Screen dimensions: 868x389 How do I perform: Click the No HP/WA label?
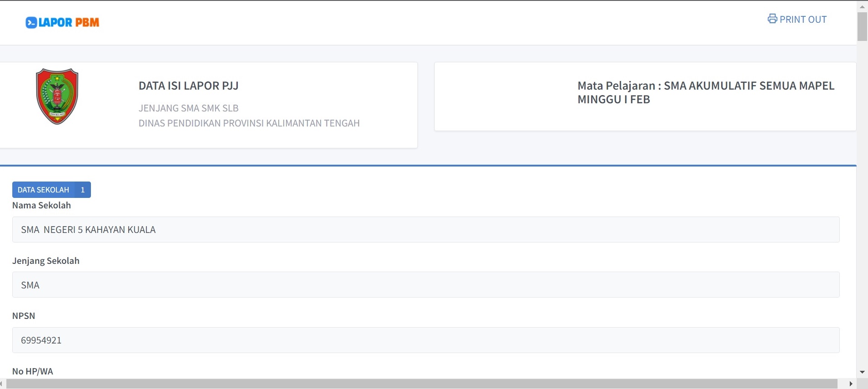pos(33,371)
